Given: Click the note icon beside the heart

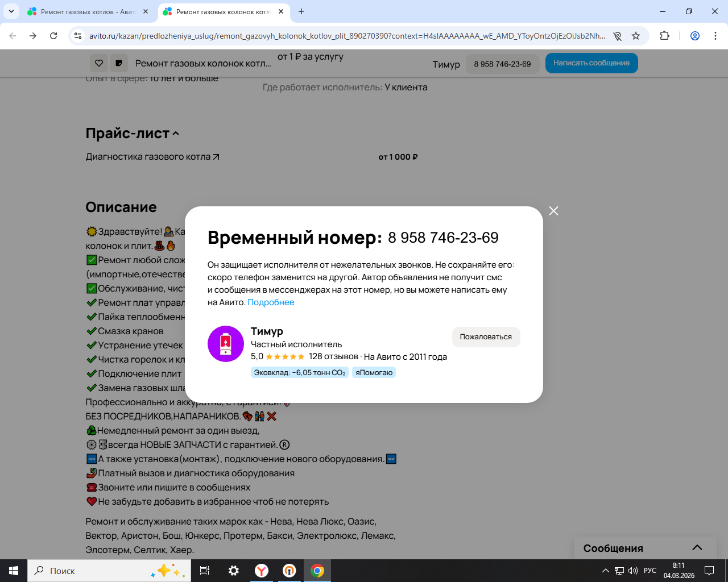Looking at the screenshot, I should [x=118, y=63].
